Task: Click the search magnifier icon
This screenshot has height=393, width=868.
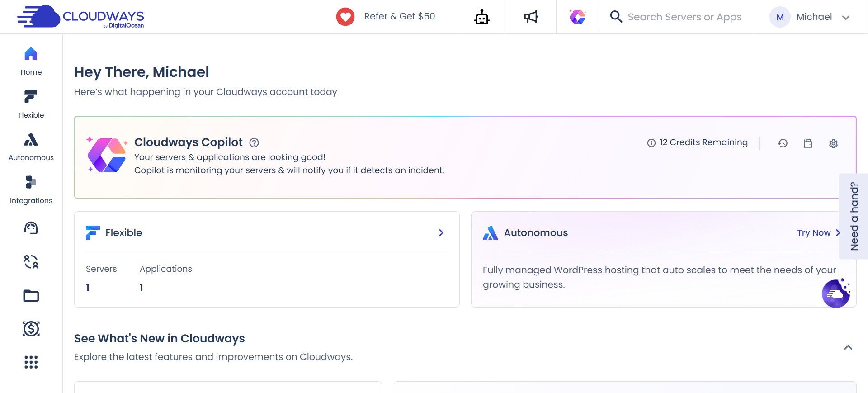Action: 616,17
